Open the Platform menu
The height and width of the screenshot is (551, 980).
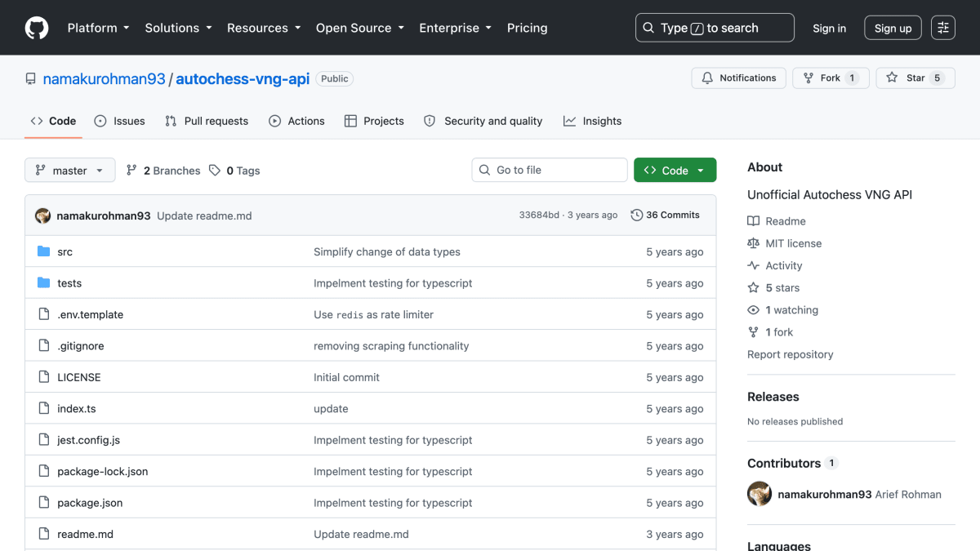click(98, 28)
